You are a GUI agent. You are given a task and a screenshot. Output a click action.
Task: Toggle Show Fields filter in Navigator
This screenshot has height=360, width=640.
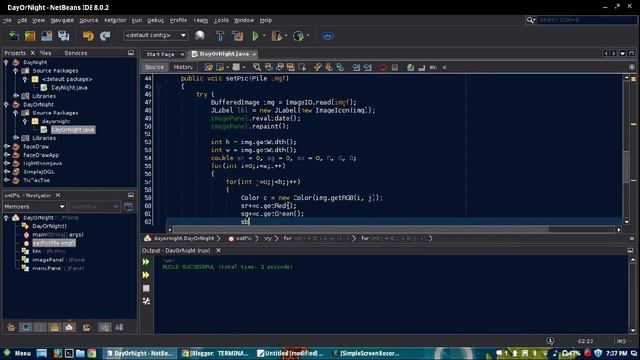pyautogui.click(x=26, y=327)
